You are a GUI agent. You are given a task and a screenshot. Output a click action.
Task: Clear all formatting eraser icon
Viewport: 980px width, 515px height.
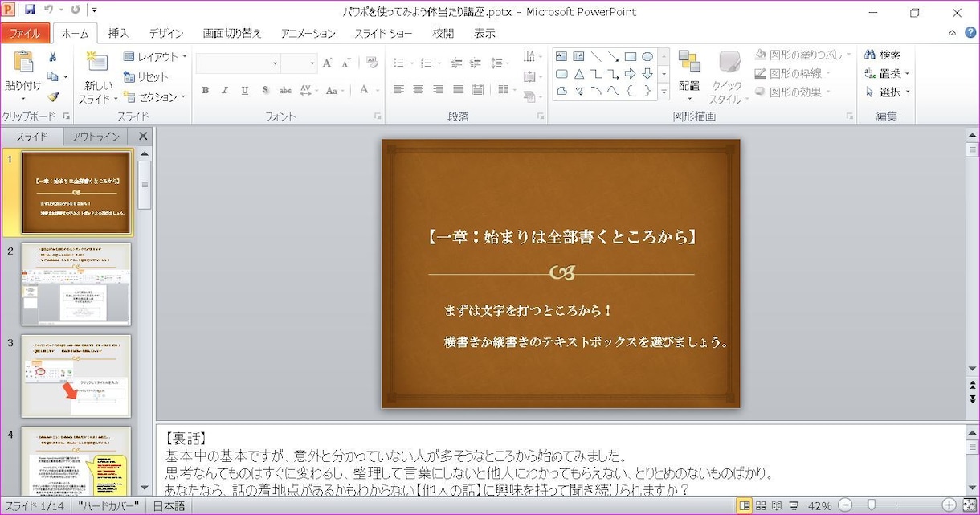tap(372, 63)
